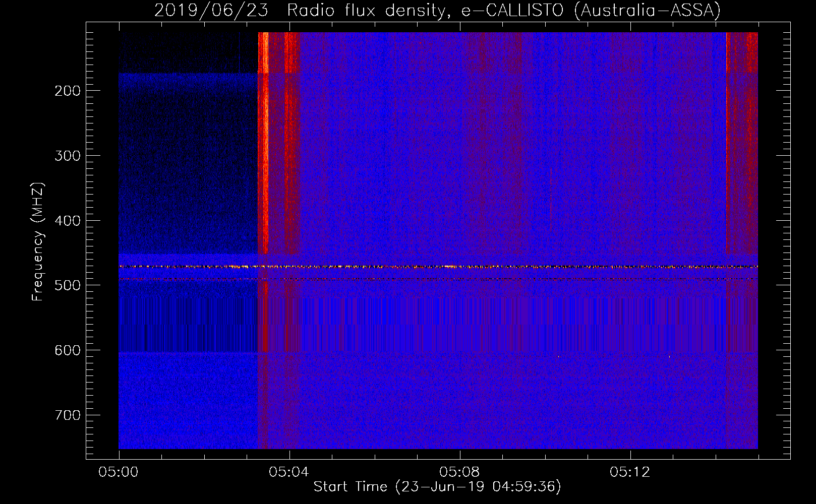Screen dimensions: 816x504
Task: Click the thin red vertical spike after 05:10
Action: [551, 200]
